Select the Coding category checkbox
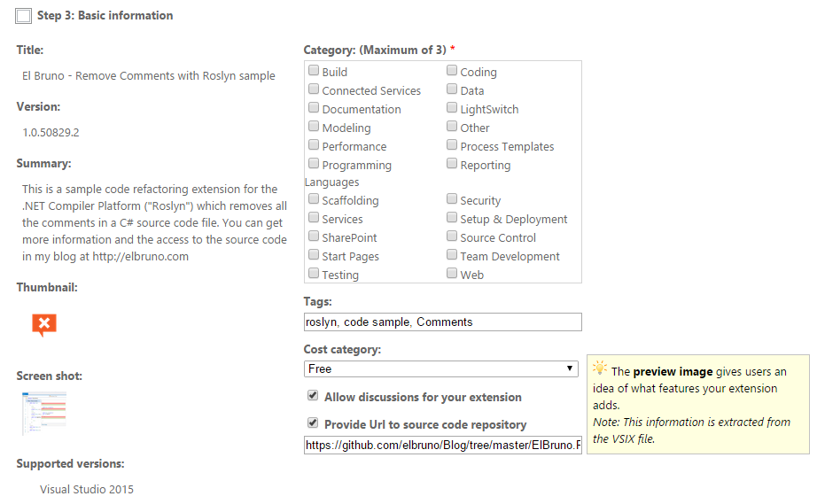This screenshot has width=817, height=504. click(x=452, y=71)
